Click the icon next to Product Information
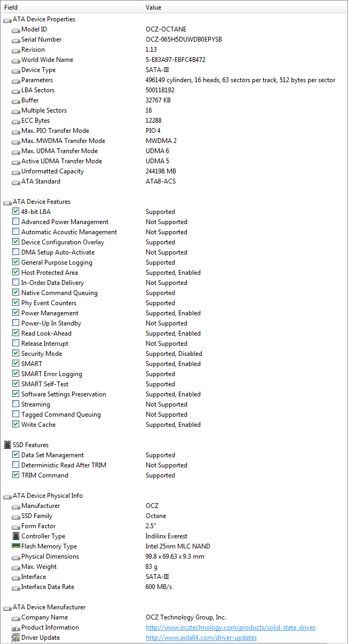Viewport: 348px width, 644px height. (15, 628)
